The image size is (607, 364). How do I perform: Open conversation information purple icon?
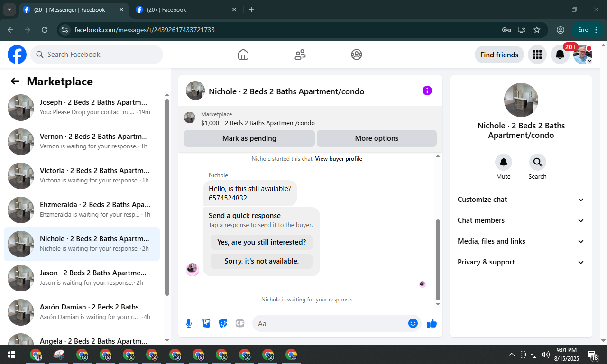point(427,91)
